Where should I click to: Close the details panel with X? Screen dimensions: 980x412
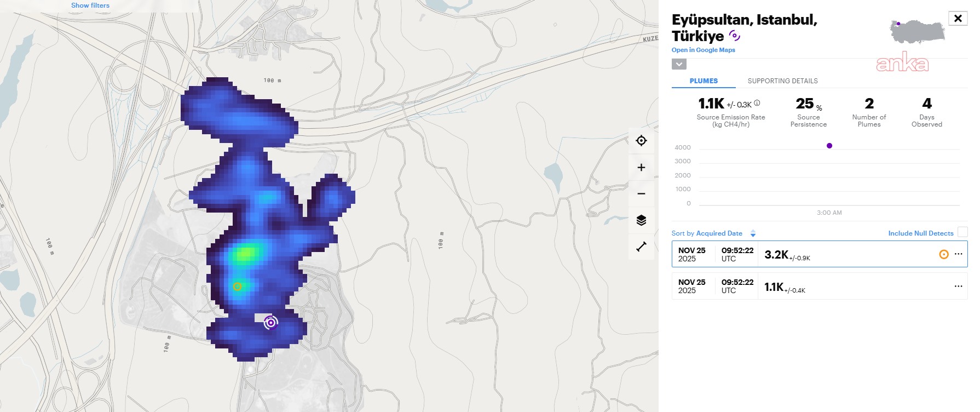pyautogui.click(x=958, y=18)
